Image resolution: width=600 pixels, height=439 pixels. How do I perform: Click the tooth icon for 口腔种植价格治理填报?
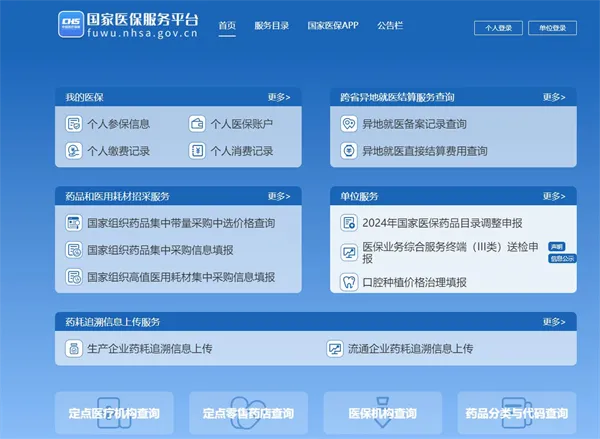(x=349, y=282)
